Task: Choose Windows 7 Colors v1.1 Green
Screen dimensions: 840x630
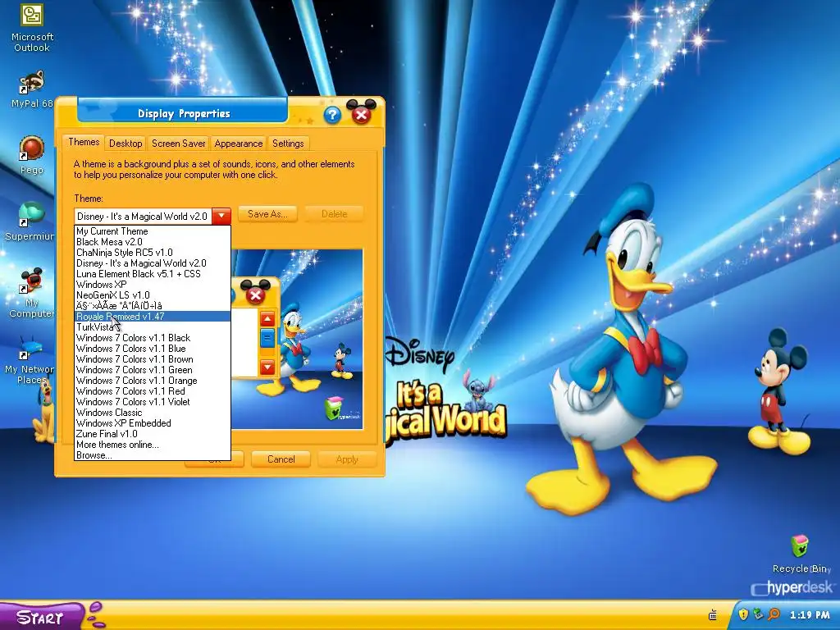Action: click(x=153, y=370)
